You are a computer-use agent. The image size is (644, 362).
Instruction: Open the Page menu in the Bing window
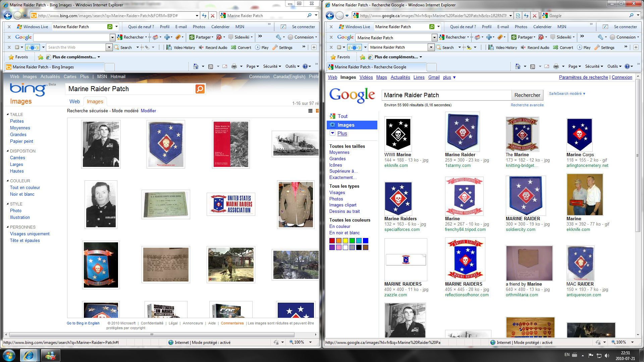point(253,66)
